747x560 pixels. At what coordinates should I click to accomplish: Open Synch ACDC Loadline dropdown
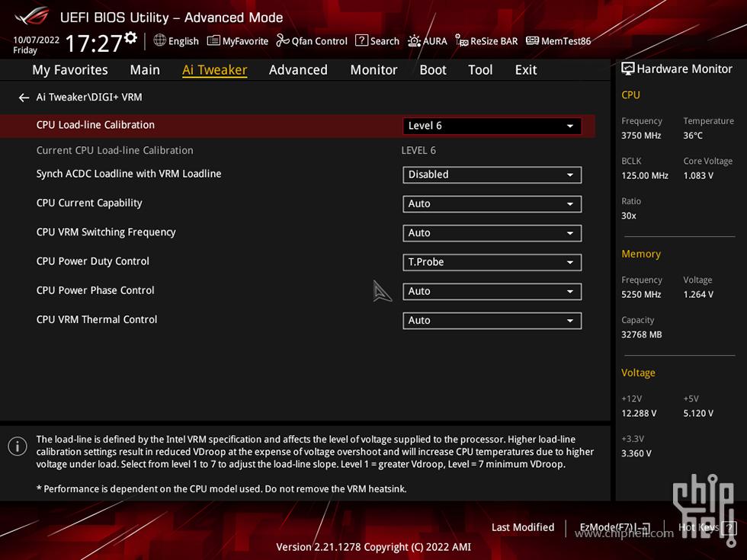[492, 174]
